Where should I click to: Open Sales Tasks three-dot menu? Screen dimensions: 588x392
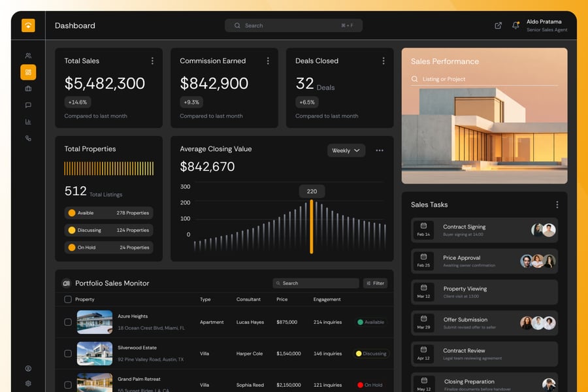557,204
